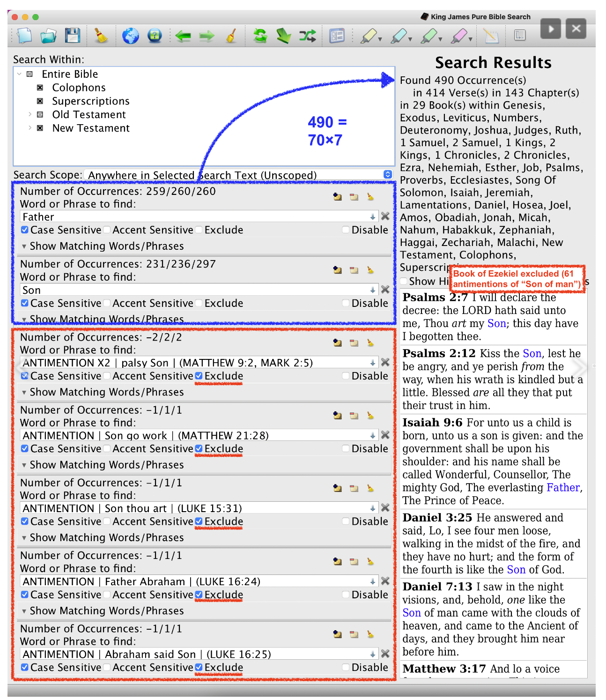Uncheck Exclude for palsy Son phrase

click(x=199, y=376)
